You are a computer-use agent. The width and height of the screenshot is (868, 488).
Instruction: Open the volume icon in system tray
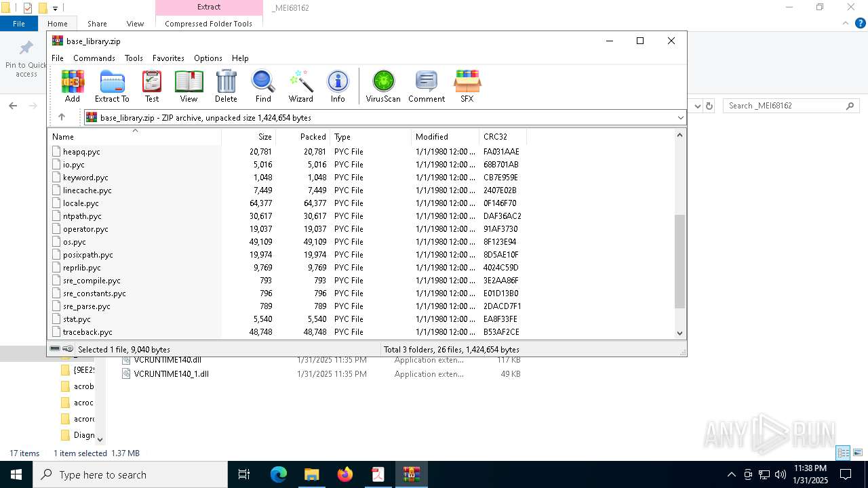(x=781, y=474)
